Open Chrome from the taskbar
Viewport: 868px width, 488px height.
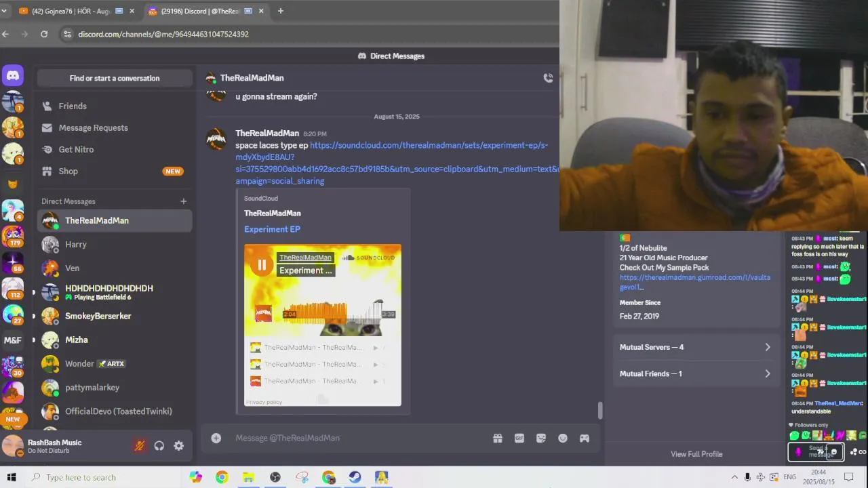[x=222, y=477]
